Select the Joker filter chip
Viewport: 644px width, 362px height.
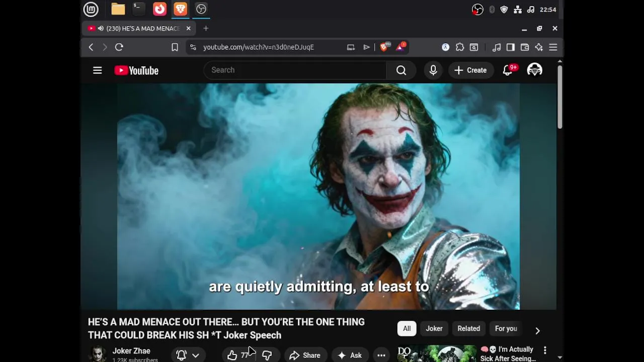[x=434, y=329]
